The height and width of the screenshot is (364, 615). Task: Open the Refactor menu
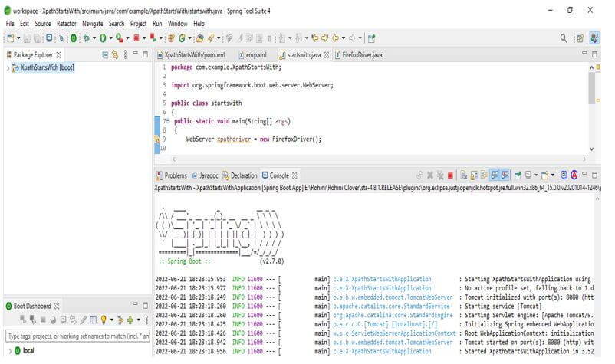66,24
